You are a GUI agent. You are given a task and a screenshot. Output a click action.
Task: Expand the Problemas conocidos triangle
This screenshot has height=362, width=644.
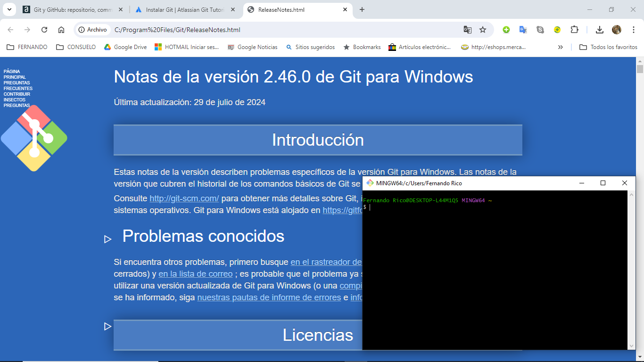107,239
